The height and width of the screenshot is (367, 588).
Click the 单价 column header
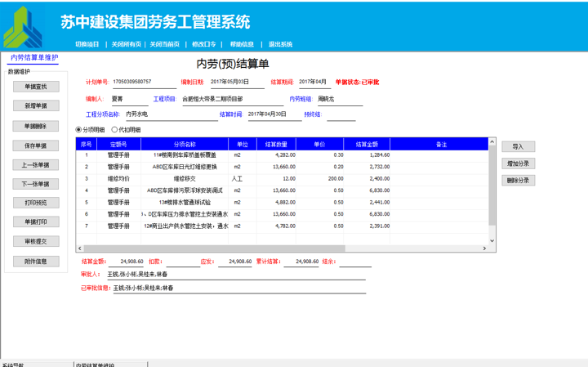[x=319, y=145]
